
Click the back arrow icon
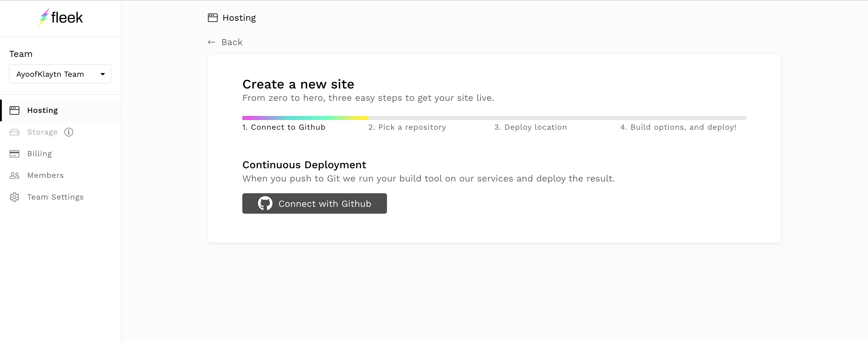pos(212,42)
